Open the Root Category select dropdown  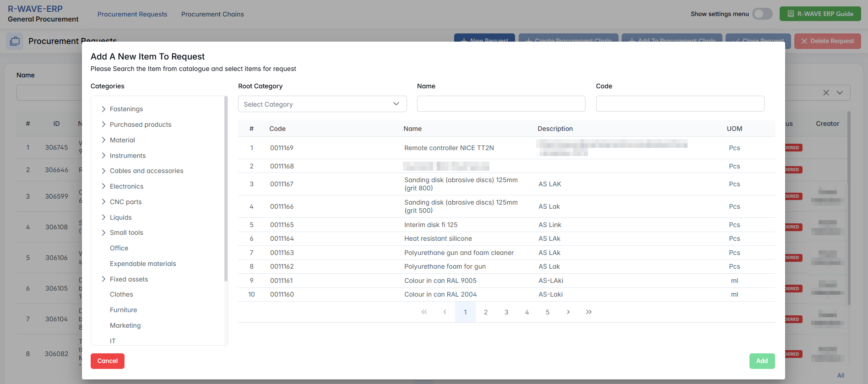click(322, 104)
